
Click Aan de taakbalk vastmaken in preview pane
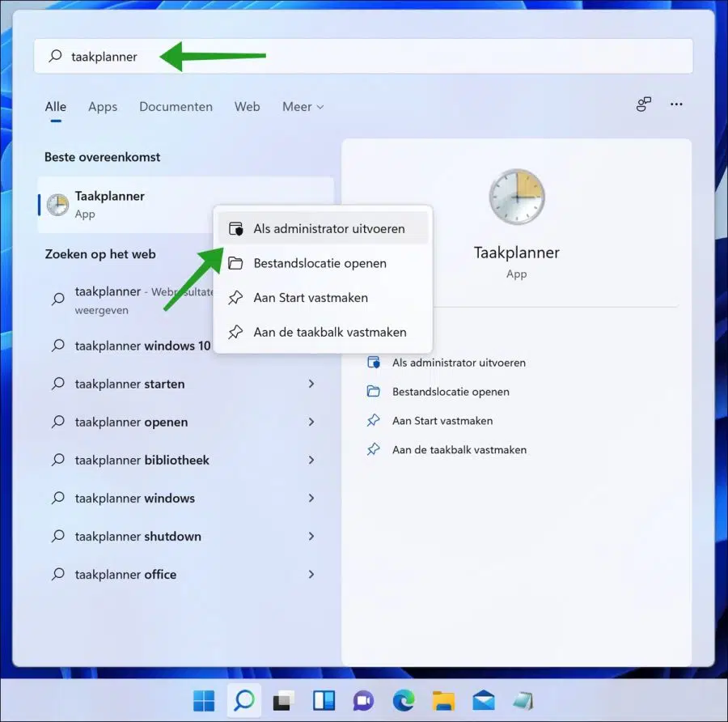pyautogui.click(x=459, y=450)
